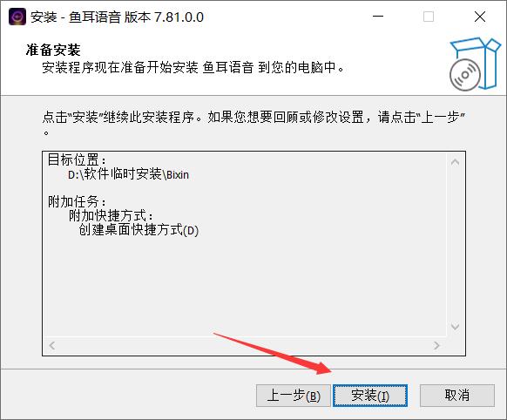Click the horizontal scroll left arrow
This screenshot has width=507, height=420.
tap(51, 345)
